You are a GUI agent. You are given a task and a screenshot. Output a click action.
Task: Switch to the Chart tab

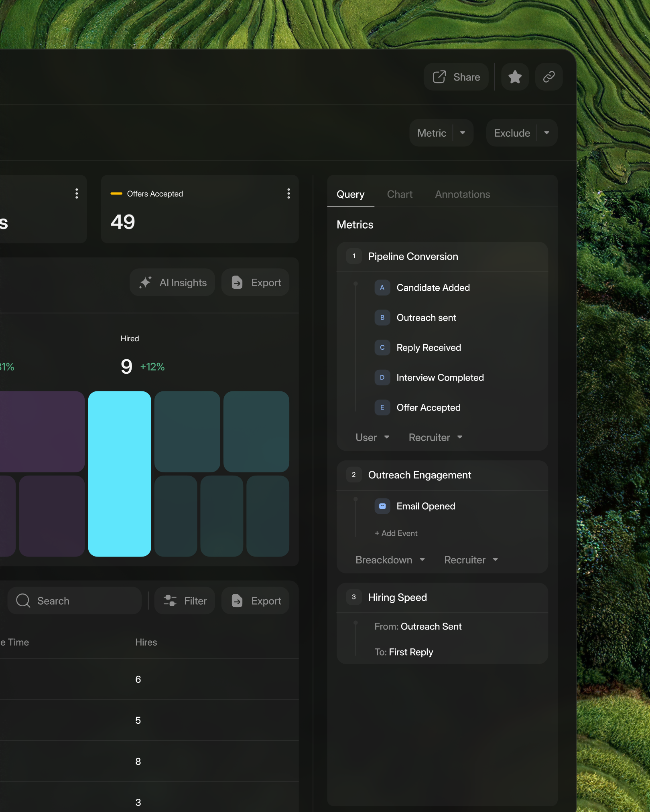[x=400, y=194]
